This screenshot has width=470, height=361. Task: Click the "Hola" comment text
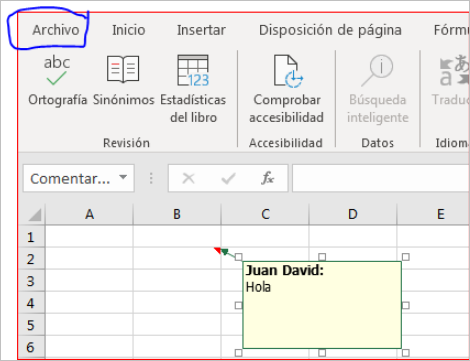point(258,287)
